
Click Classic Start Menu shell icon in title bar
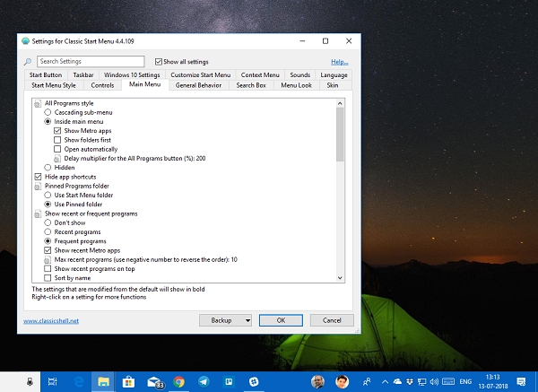pos(25,41)
